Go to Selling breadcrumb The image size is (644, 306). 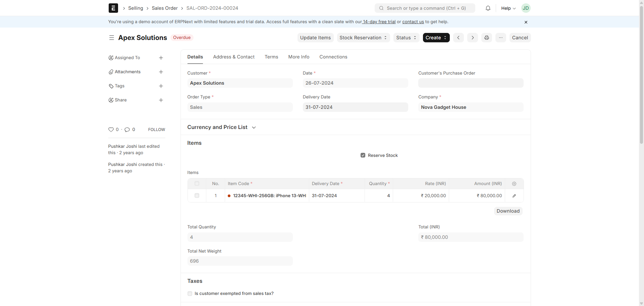tap(136, 8)
